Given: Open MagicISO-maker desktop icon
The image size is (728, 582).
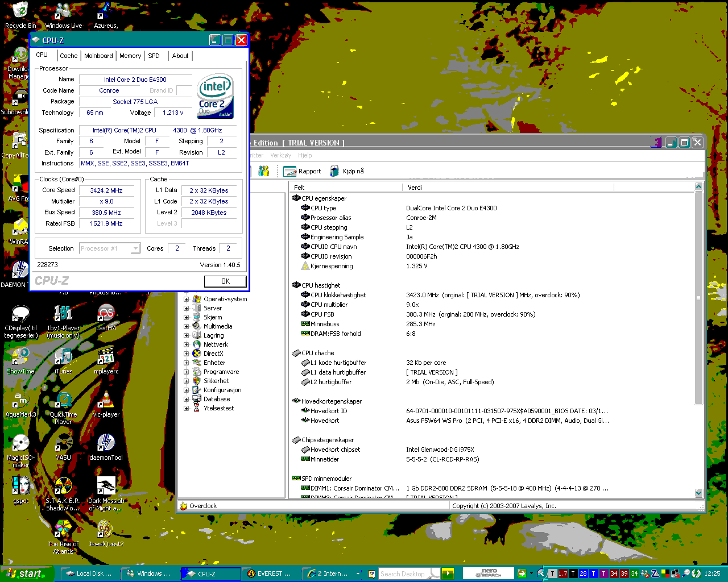Looking at the screenshot, I should coord(20,451).
